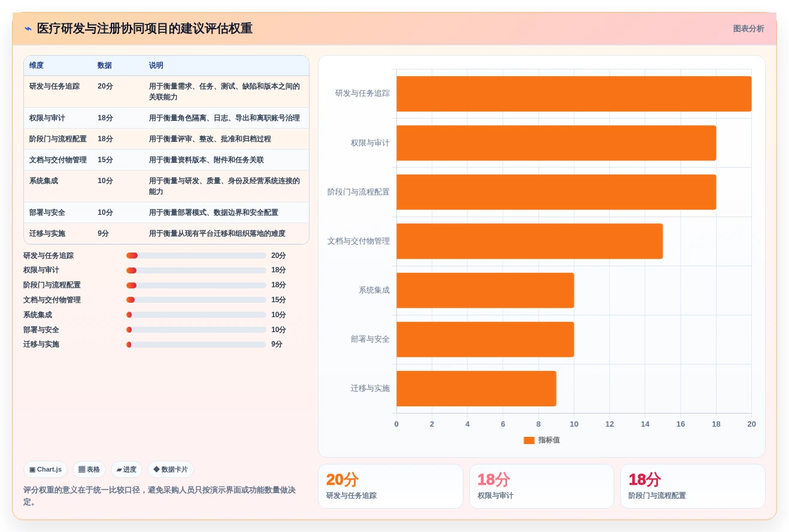Click the chart axis label 文档与交付物管理
Image resolution: width=789 pixels, height=532 pixels.
(359, 241)
